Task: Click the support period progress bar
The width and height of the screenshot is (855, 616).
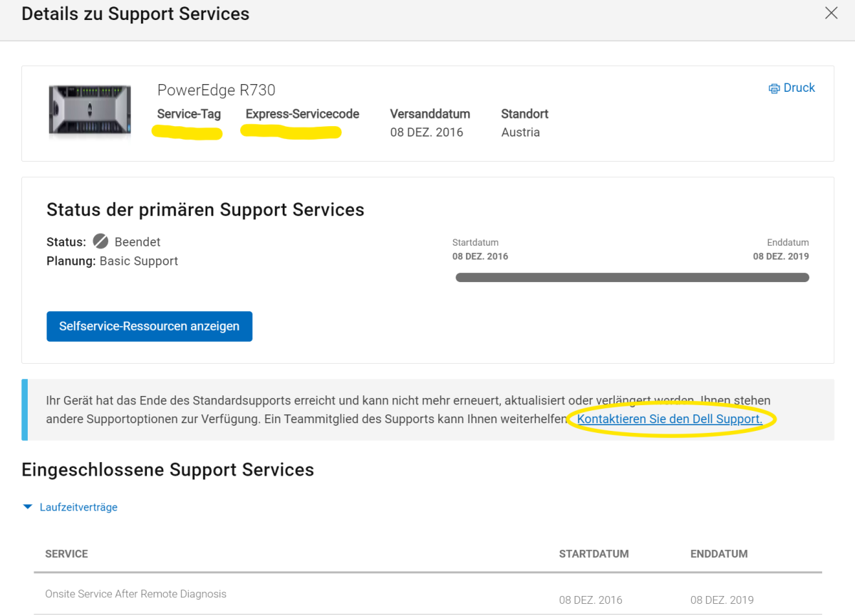Action: 632,278
